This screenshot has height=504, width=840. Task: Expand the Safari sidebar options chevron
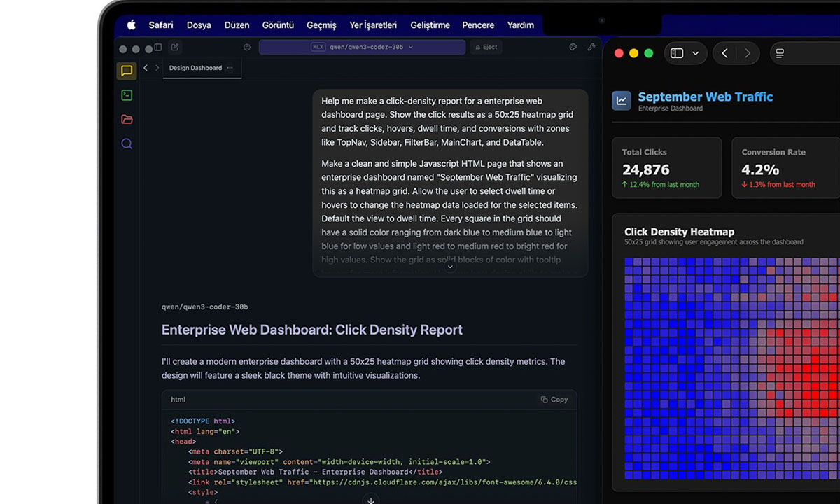(x=695, y=53)
